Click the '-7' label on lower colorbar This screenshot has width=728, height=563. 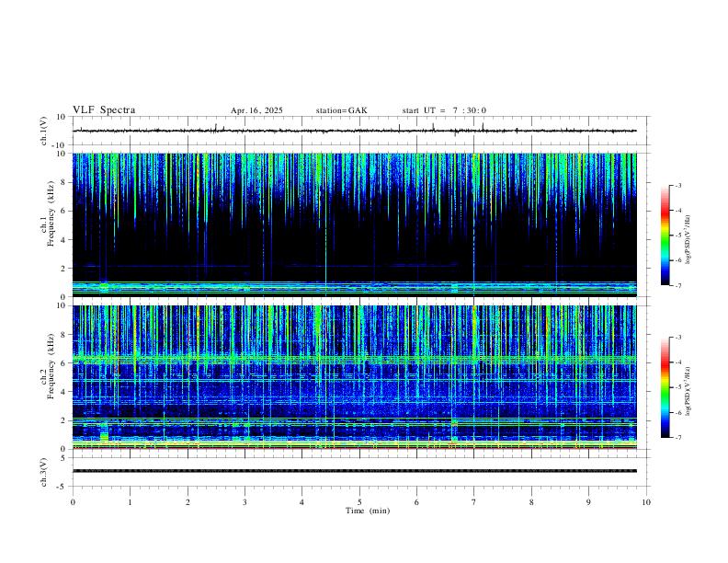677,438
